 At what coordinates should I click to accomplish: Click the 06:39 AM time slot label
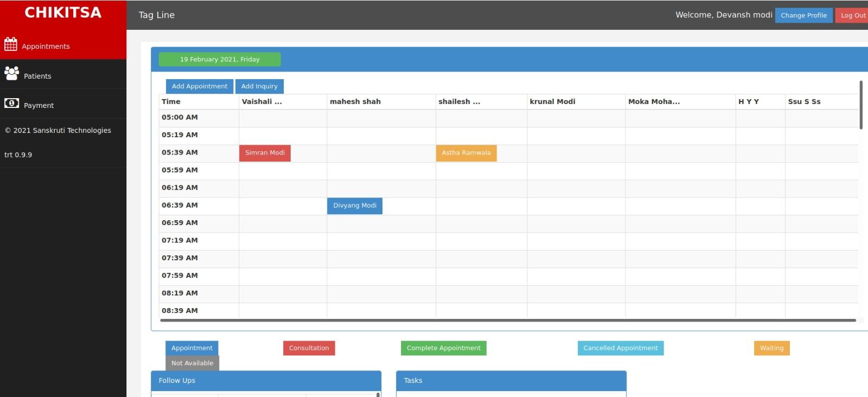[180, 205]
